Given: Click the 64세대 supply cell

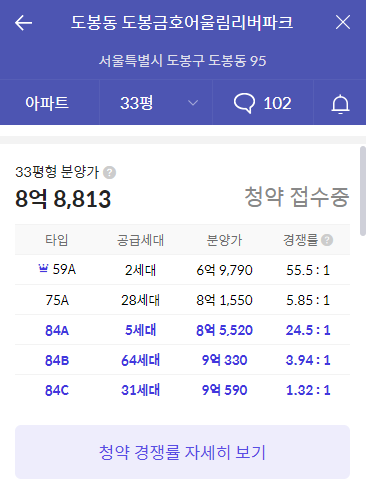Looking at the screenshot, I should (x=140, y=360).
